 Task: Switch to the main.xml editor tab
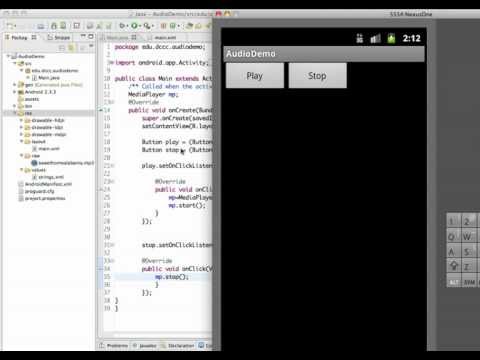tap(165, 37)
